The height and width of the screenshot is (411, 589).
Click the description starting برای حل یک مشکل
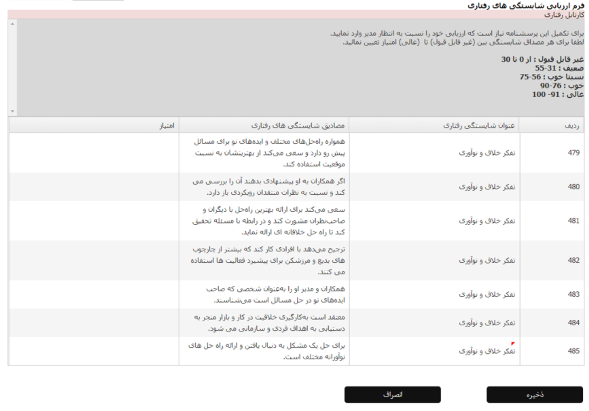267,351
